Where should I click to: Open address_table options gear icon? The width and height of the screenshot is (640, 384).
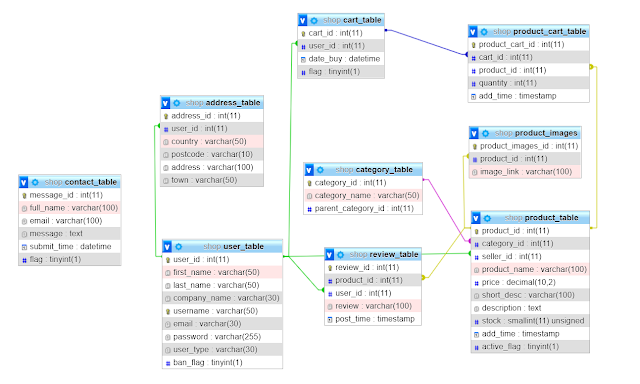(177, 103)
